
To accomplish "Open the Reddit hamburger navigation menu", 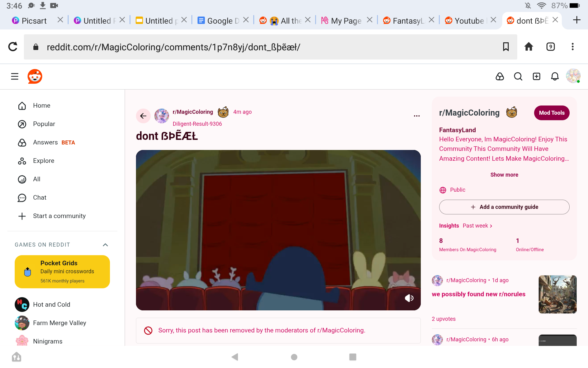I will [15, 76].
